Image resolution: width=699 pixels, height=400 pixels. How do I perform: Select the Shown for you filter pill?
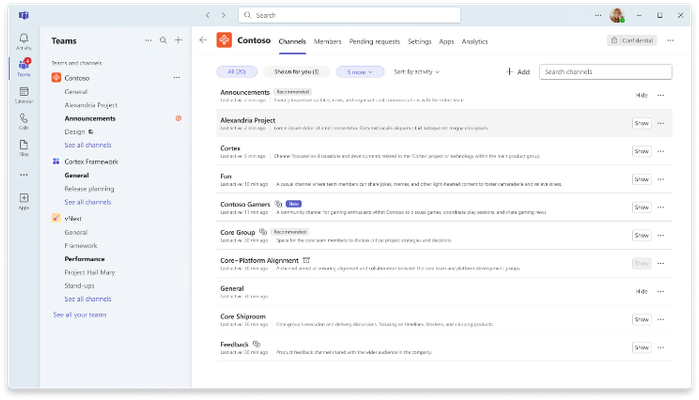[296, 72]
